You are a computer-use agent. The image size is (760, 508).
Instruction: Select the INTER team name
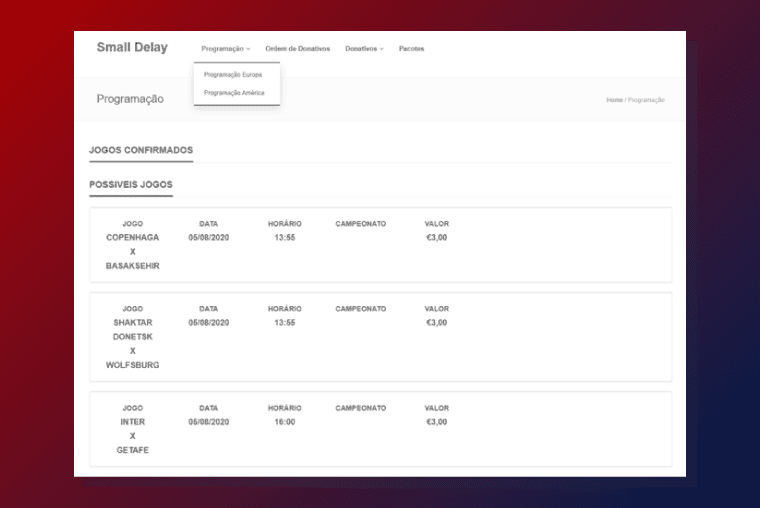(x=132, y=422)
